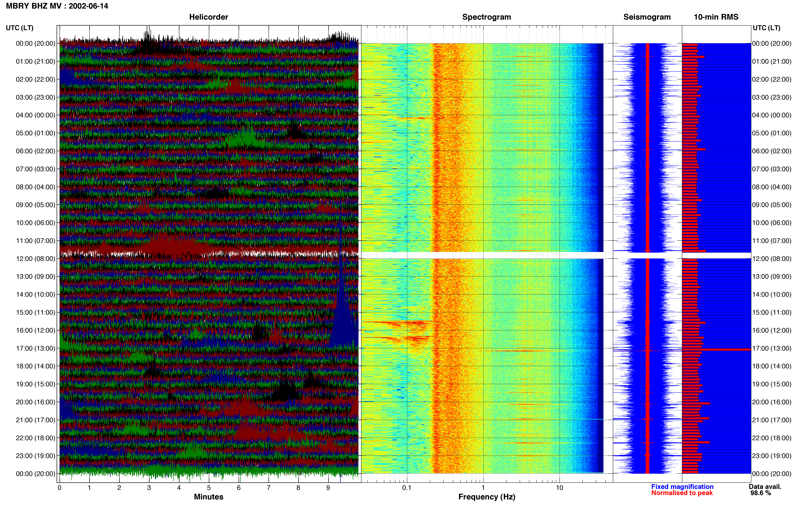The height and width of the screenshot is (508, 812).
Task: Click left time label 05:00 (01:00)
Action: point(36,133)
